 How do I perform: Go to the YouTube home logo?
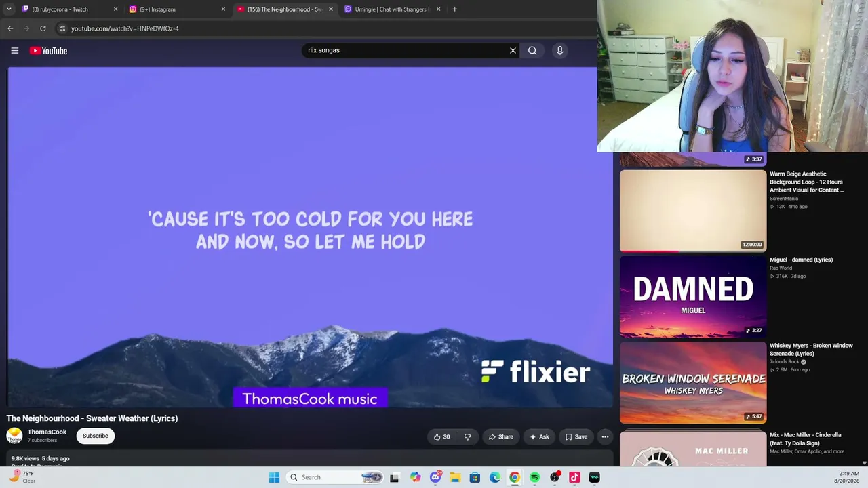48,51
